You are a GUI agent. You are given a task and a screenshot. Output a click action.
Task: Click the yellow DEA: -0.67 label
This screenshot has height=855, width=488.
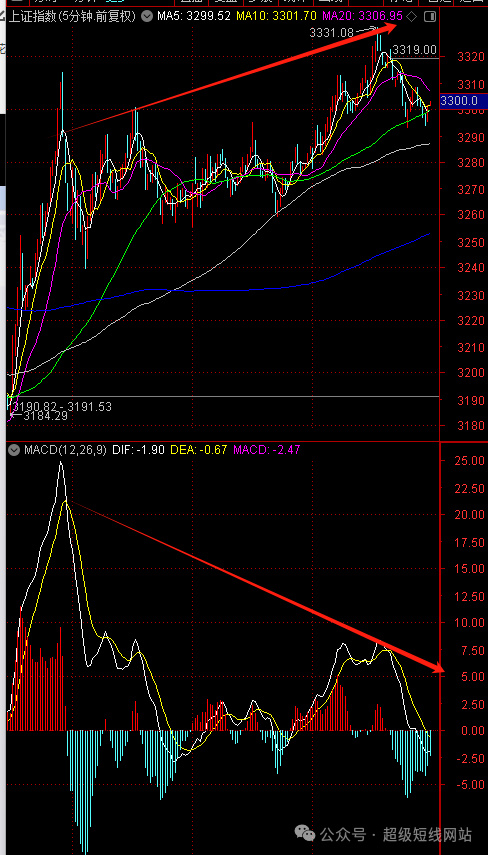point(198,450)
